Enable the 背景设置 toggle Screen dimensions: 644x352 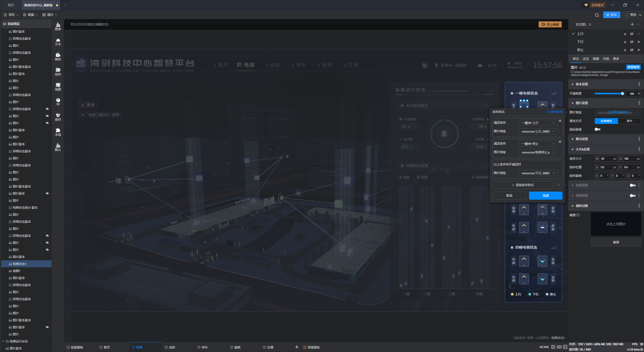pyautogui.click(x=632, y=196)
